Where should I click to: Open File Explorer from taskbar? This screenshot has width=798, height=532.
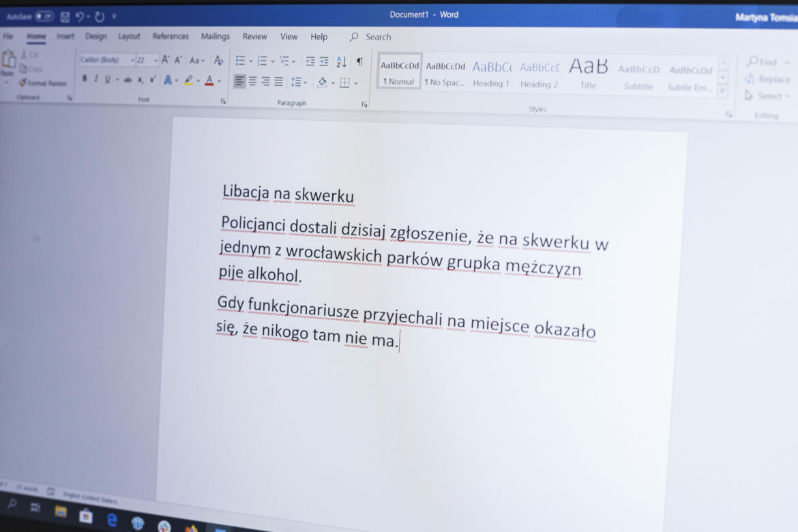[61, 511]
